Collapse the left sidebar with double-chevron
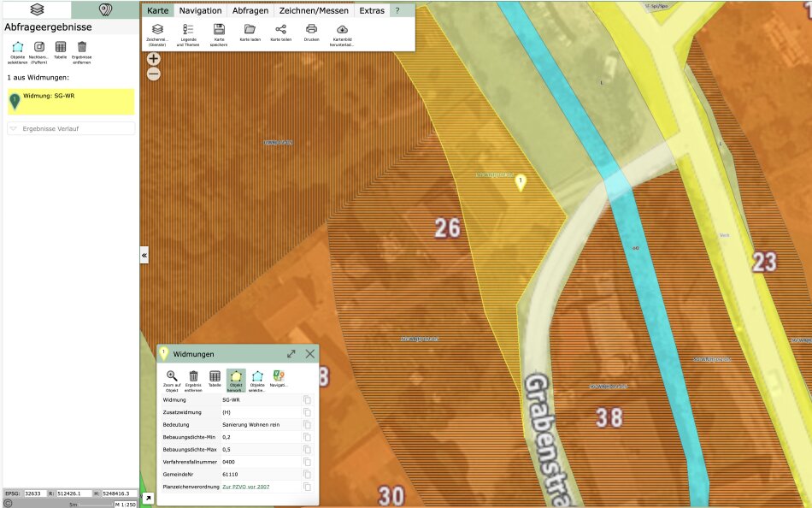The image size is (812, 508). (144, 255)
